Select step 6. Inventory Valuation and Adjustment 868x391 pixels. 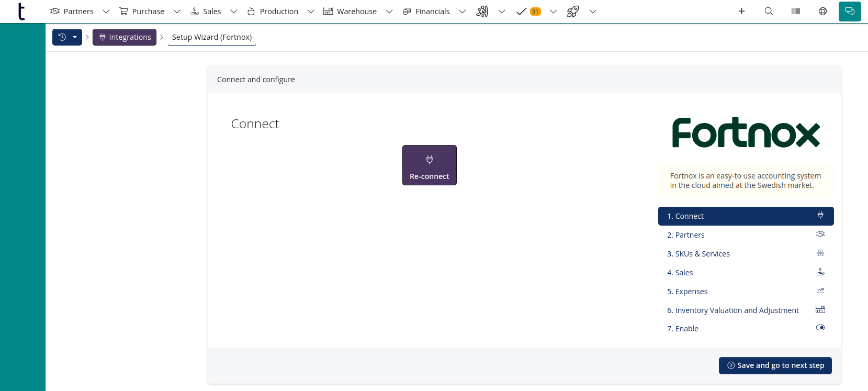point(746,310)
